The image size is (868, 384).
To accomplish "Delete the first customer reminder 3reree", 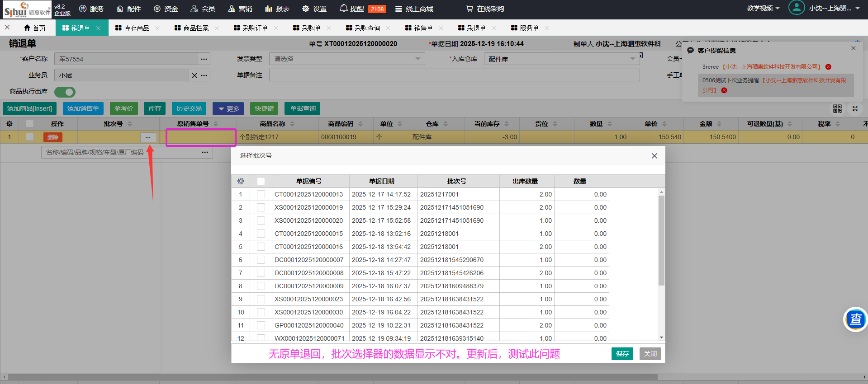I will [x=828, y=67].
